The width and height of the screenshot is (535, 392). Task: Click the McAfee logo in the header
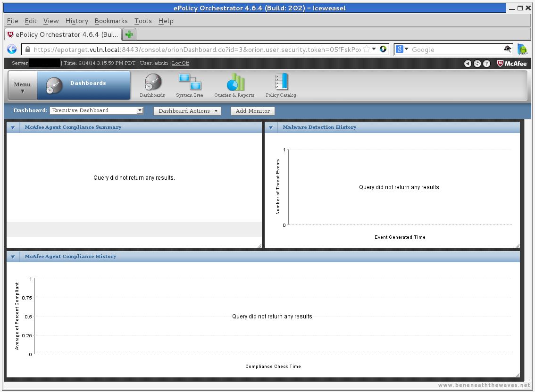pyautogui.click(x=512, y=64)
